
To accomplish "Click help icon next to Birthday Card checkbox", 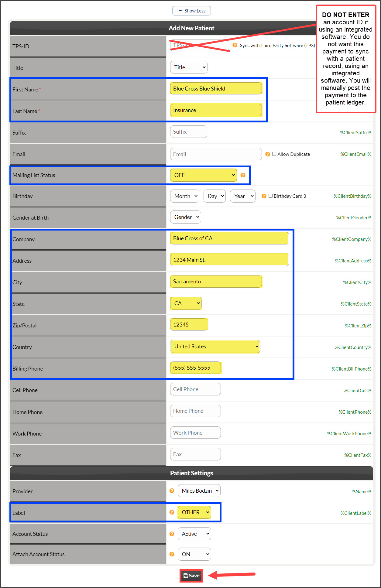I will [x=264, y=196].
